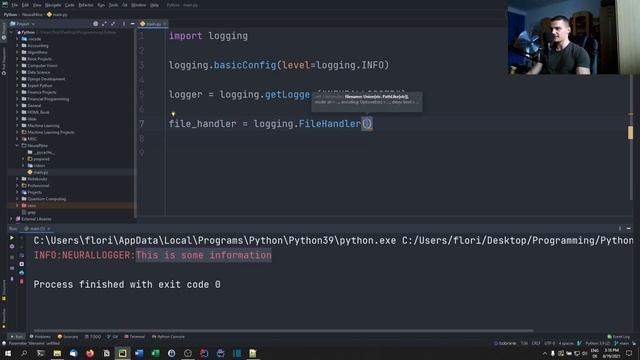Open the Windows notification center icon
Viewport: 640px width, 360px height.
coord(629,353)
